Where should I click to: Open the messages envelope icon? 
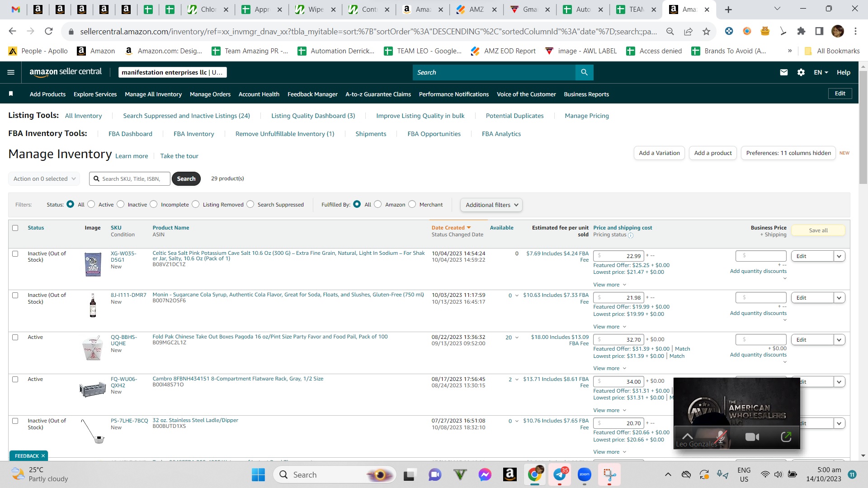[784, 72]
